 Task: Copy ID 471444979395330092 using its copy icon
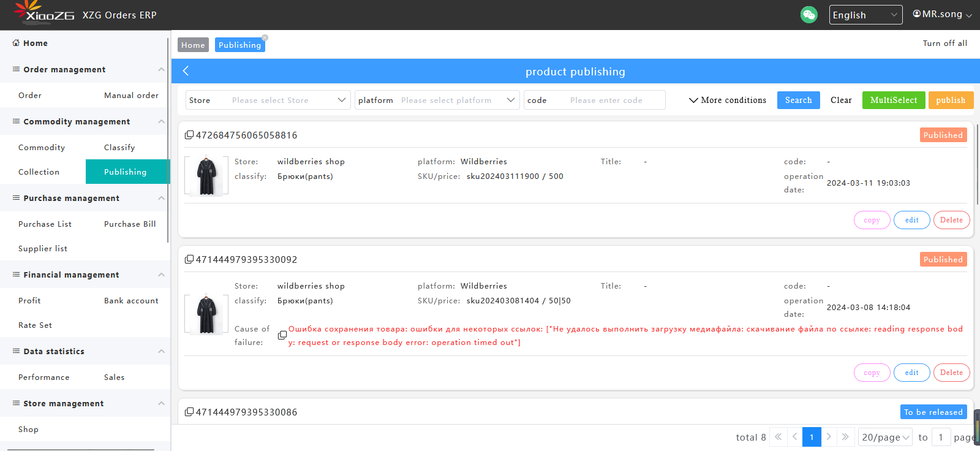(x=189, y=259)
